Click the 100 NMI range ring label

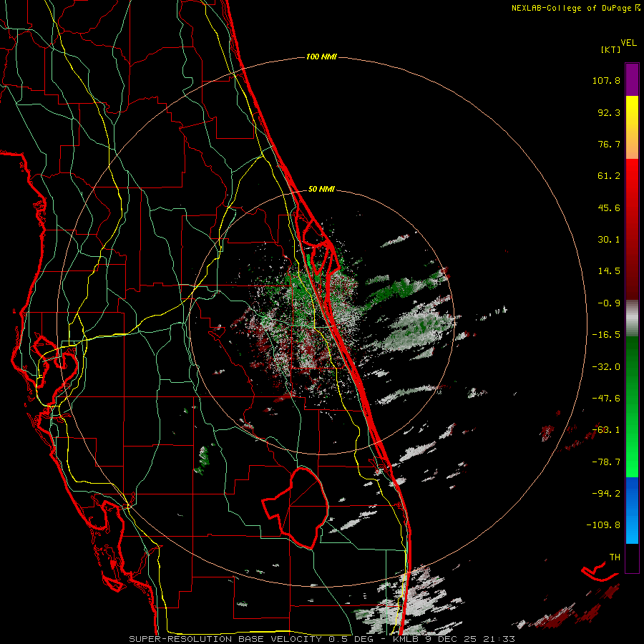coord(321,57)
